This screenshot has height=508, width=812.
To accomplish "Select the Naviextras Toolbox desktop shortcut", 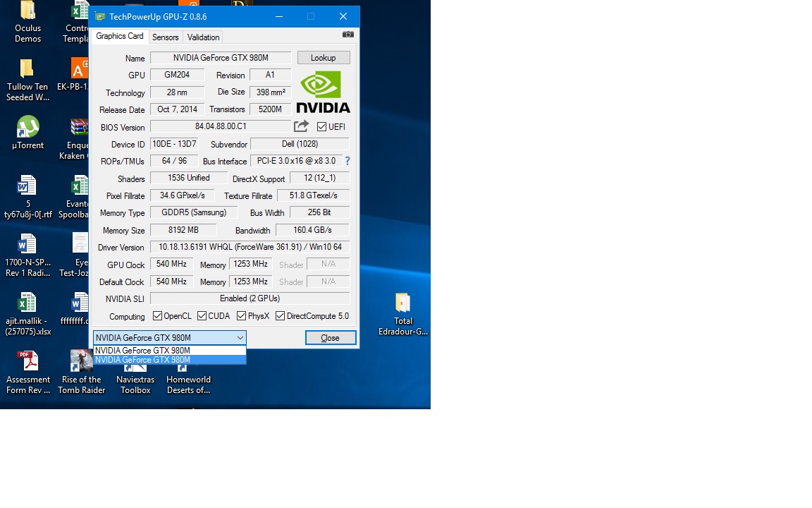I will point(135,368).
